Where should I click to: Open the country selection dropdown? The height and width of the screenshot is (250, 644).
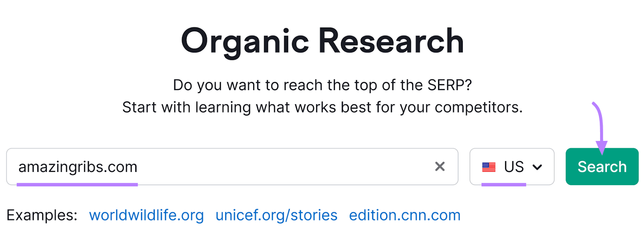tap(512, 167)
